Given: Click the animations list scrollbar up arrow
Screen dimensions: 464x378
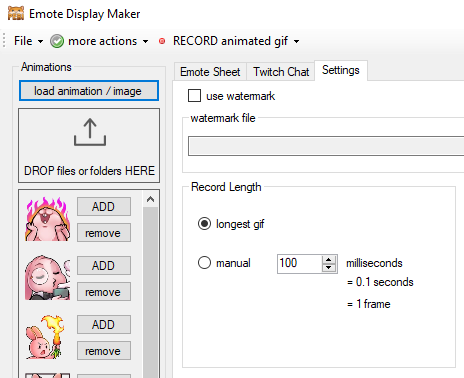Looking at the screenshot, I should (150, 199).
